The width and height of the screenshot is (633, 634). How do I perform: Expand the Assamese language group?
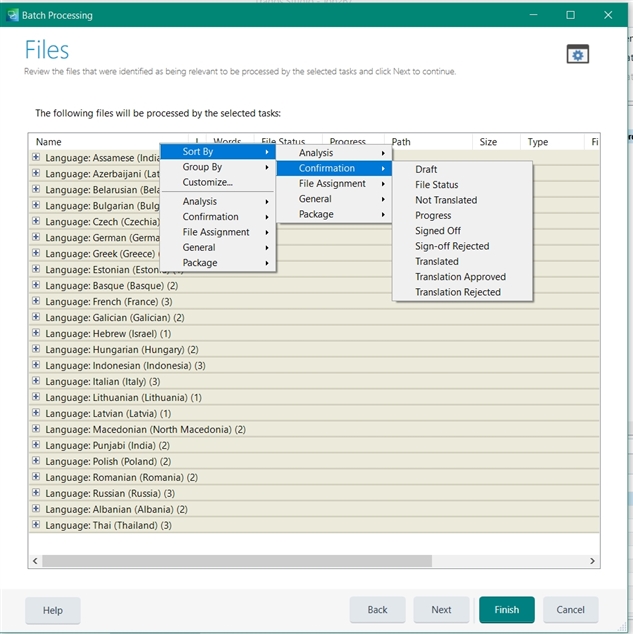(x=36, y=157)
